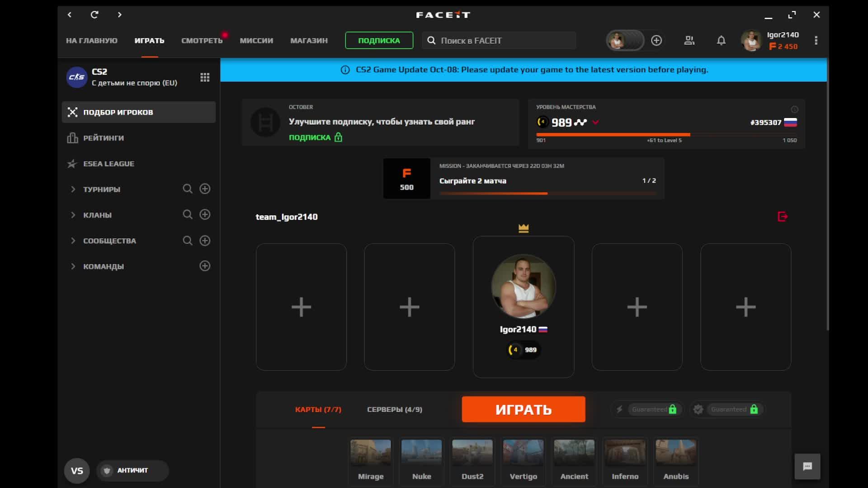This screenshot has height=488, width=868.
Task: Expand the Команды section chevron
Action: coord(73,267)
